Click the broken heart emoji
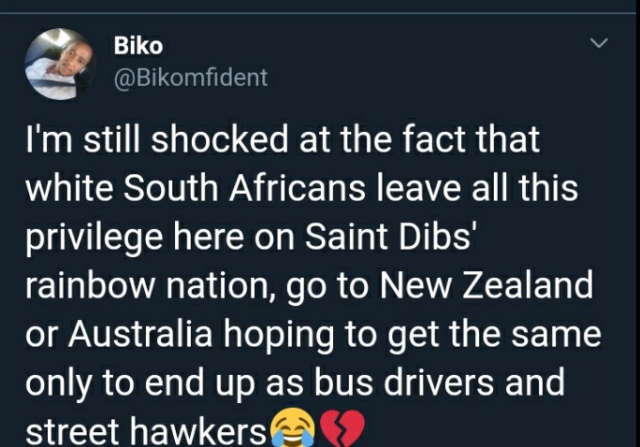The image size is (640, 447). pos(342,428)
